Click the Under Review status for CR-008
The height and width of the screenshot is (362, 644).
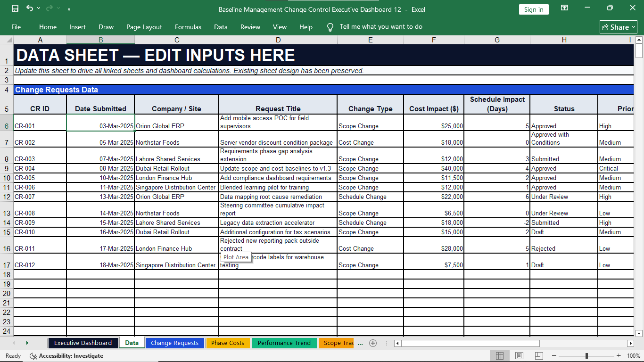pyautogui.click(x=564, y=210)
